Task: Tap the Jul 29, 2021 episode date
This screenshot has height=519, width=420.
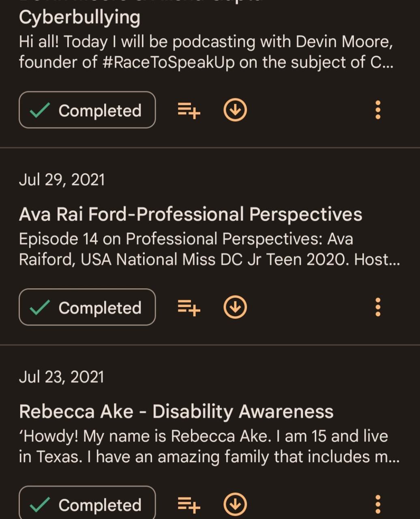Action: coord(62,180)
